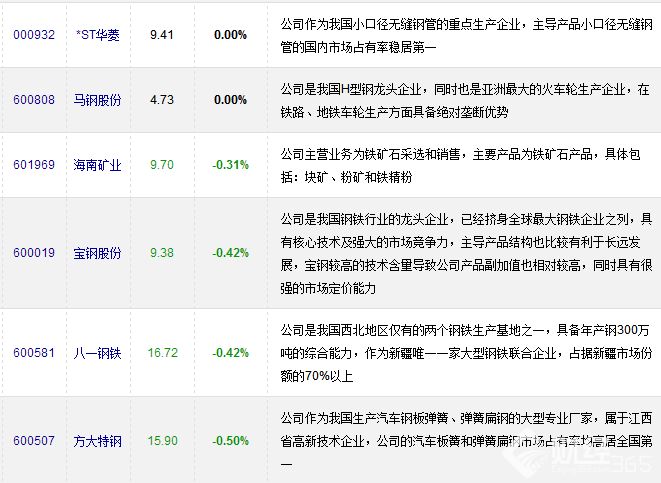The width and height of the screenshot is (661, 483).
Task: Click the 0.00% change for *ST华菱
Action: [x=231, y=35]
